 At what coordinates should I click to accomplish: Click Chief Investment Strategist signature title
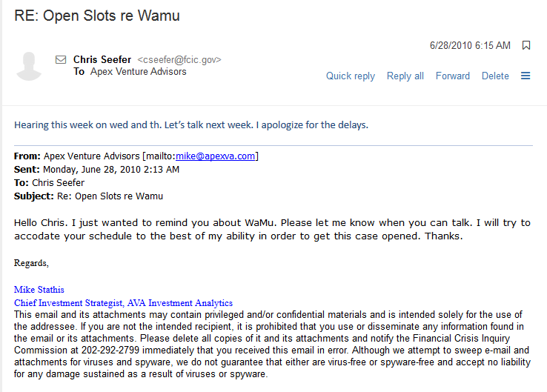[x=123, y=303]
